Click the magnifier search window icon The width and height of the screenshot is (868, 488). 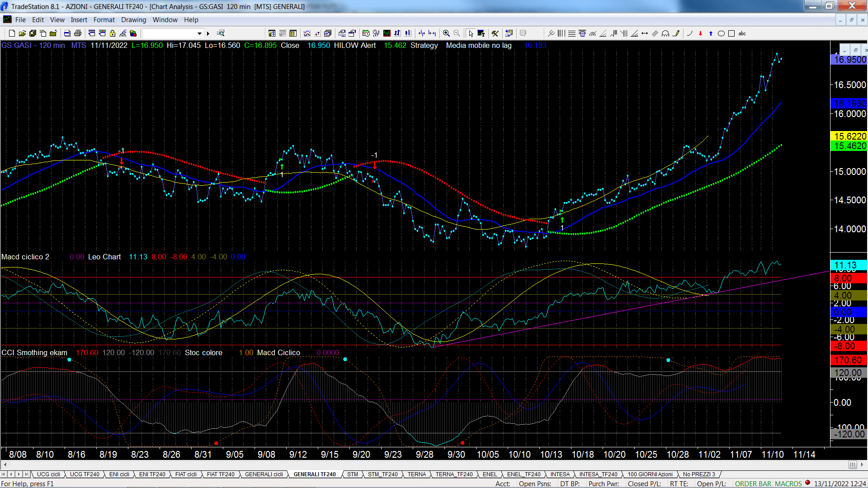point(221,33)
